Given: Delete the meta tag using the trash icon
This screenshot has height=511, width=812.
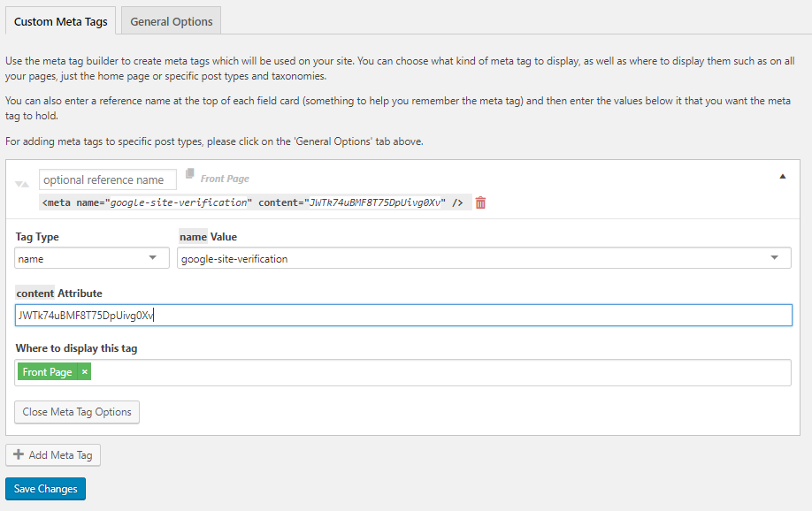Looking at the screenshot, I should click(480, 202).
